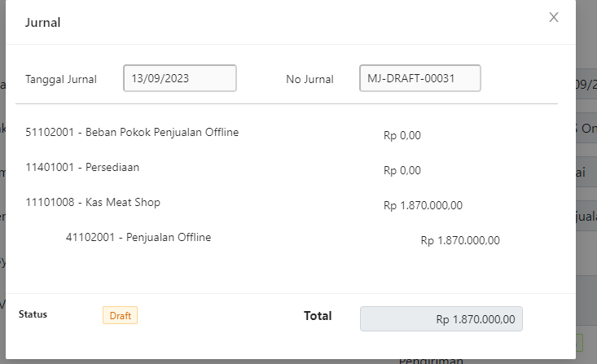The image size is (597, 364).
Task: Click the Tanggal Jurnal date field
Action: [180, 79]
